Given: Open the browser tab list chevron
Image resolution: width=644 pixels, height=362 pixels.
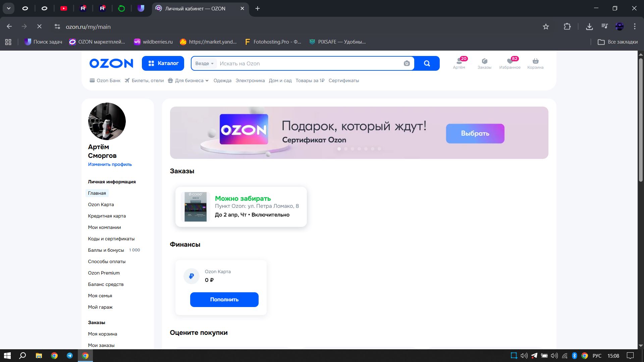Looking at the screenshot, I should 9,8.
